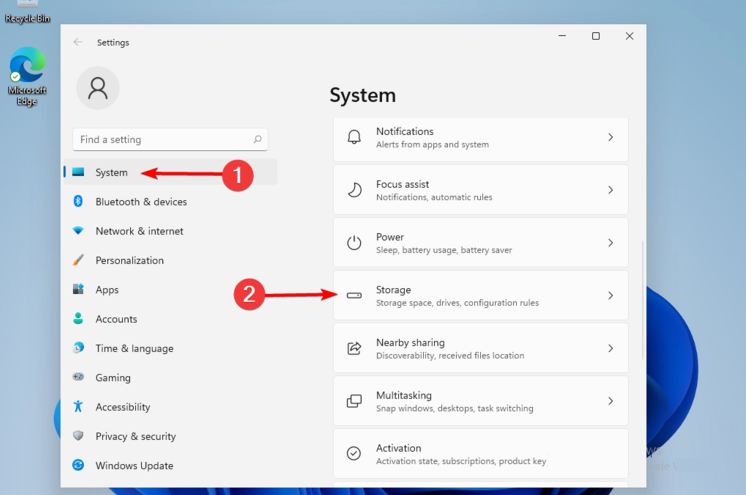
Task: Click the search magnifier icon in Find a setting
Action: pos(257,139)
